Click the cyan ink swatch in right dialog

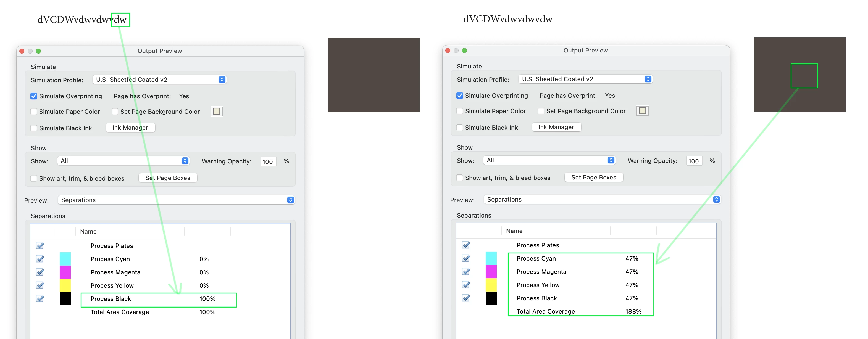coord(491,258)
